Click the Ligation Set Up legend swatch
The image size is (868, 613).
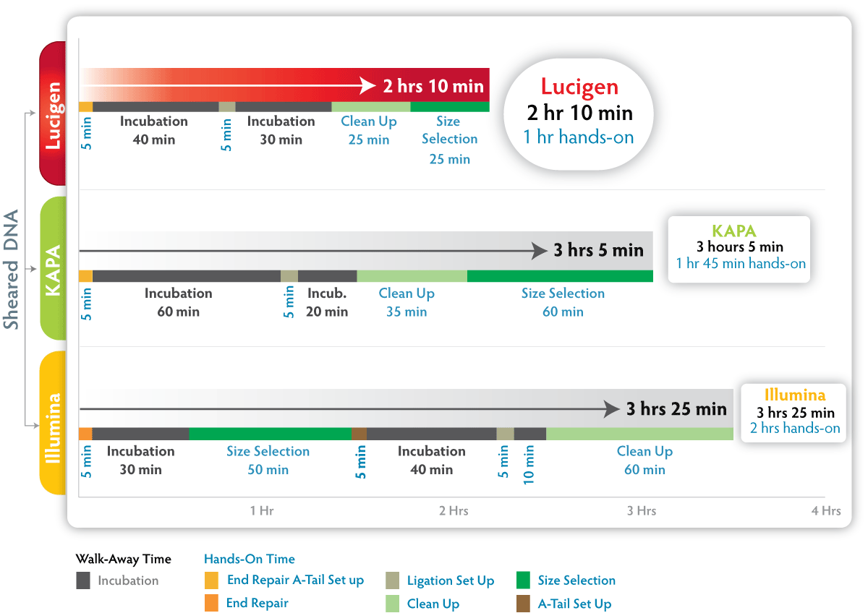tap(392, 580)
